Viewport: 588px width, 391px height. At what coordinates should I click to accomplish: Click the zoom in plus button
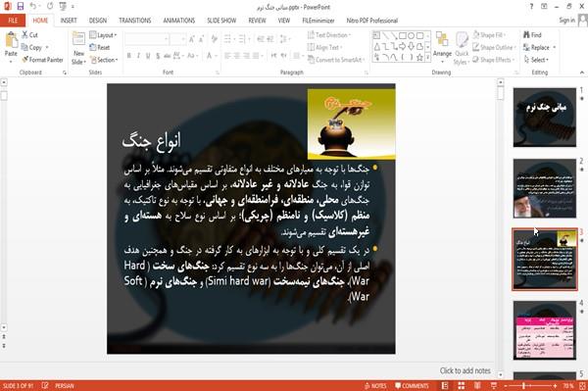click(x=555, y=386)
